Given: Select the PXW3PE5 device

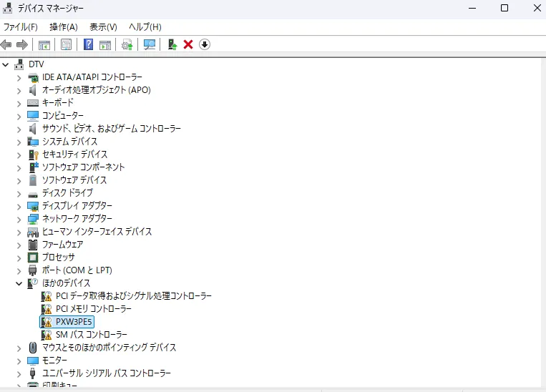Looking at the screenshot, I should pos(74,322).
